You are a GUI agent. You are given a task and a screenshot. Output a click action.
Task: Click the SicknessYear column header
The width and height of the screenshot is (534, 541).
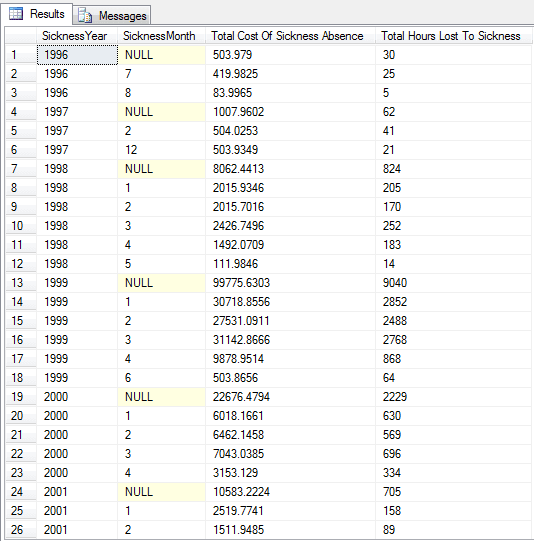(77, 36)
